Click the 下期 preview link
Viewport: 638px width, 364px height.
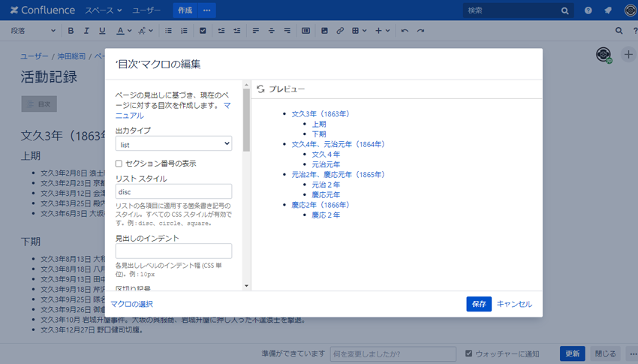click(x=318, y=134)
